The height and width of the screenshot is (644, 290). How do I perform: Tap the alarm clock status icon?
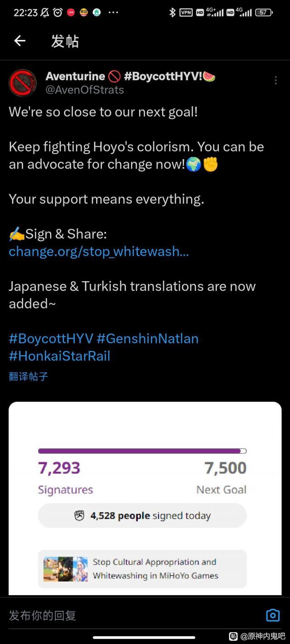pos(58,13)
